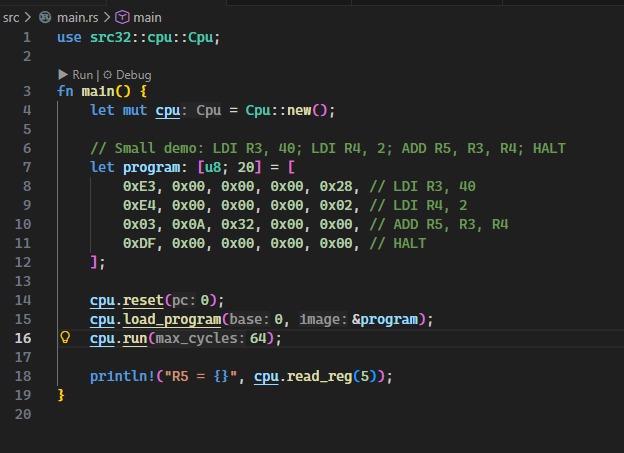
Task: Click the 'Small demo' comment on line 6
Action: 328,148
